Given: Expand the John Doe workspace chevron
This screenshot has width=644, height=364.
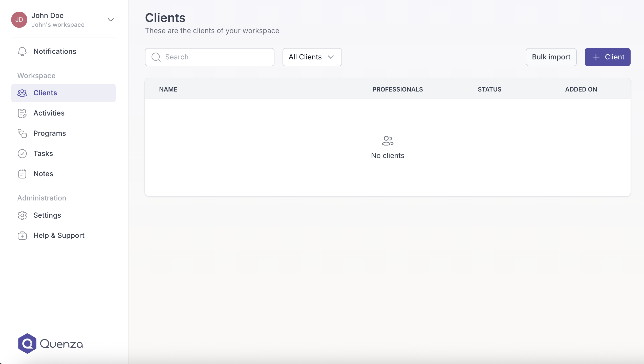Looking at the screenshot, I should [x=111, y=20].
